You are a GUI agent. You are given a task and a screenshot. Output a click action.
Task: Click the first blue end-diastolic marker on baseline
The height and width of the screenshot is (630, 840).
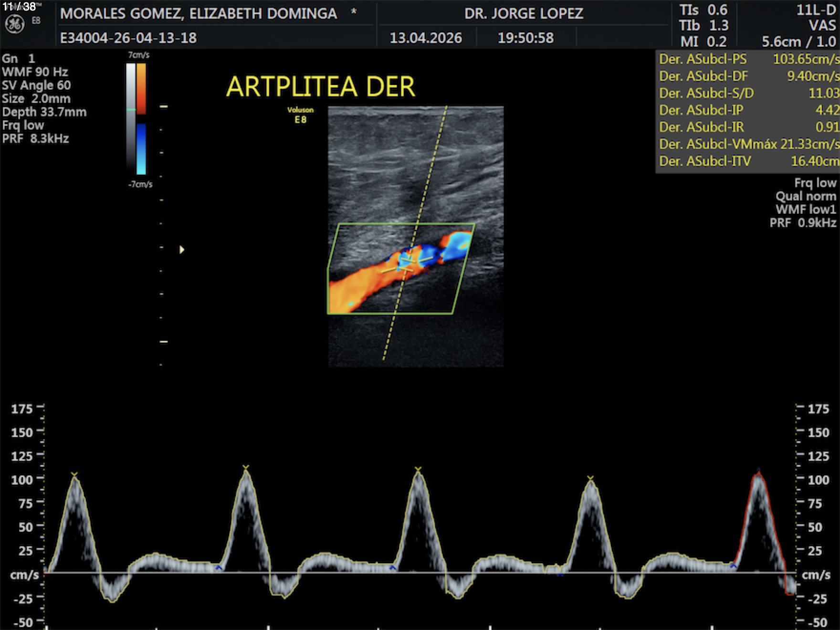(x=219, y=567)
